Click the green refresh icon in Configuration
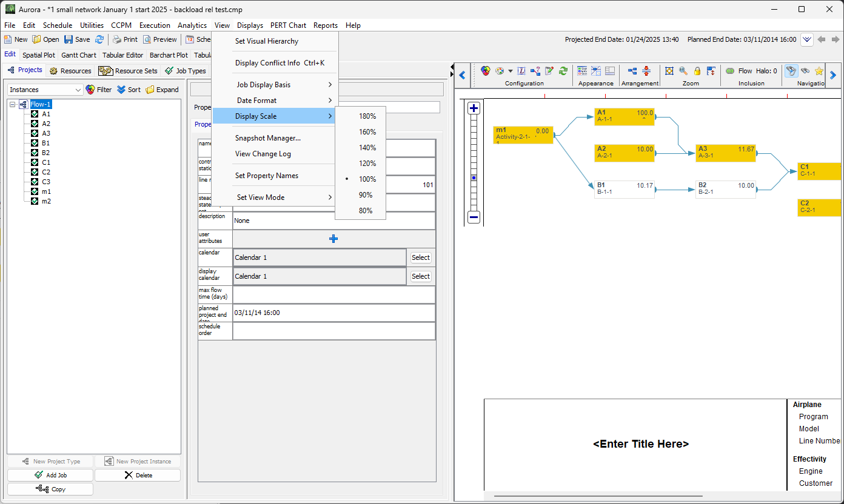This screenshot has height=504, width=844. pyautogui.click(x=563, y=71)
